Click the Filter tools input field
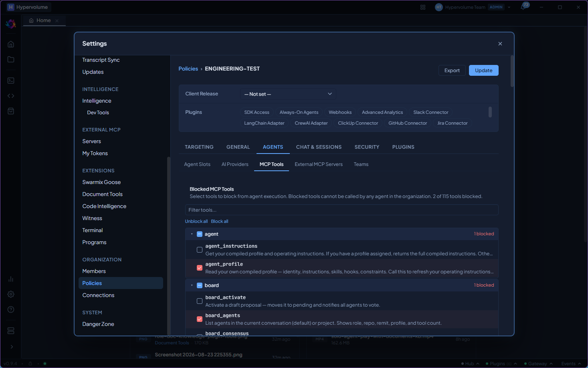Viewport: 588px width, 368px height. coord(342,210)
